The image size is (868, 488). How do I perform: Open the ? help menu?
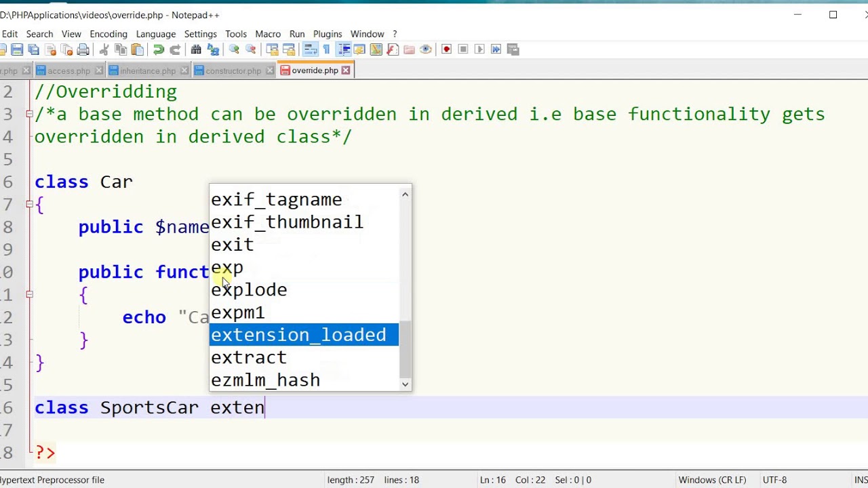point(395,34)
